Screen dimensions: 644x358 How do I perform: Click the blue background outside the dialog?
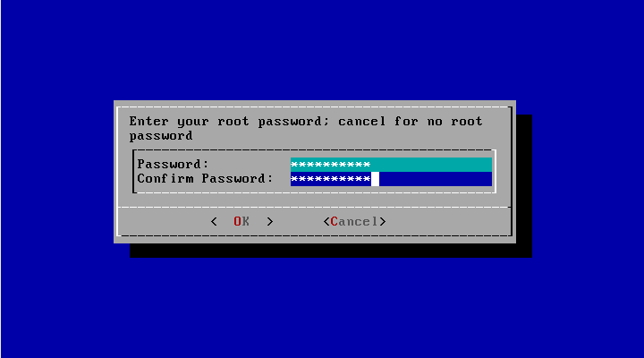click(x=320, y=49)
